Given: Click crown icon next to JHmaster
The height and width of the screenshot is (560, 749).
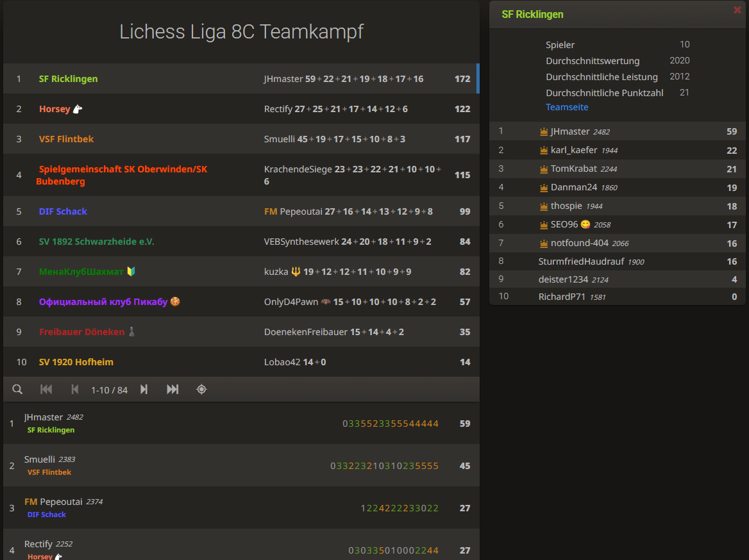Looking at the screenshot, I should point(544,132).
